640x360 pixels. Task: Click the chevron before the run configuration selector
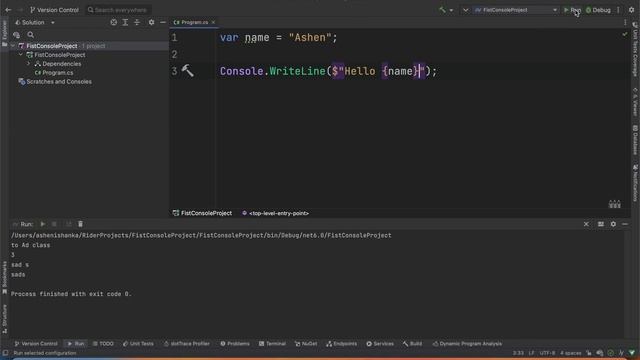coord(465,10)
